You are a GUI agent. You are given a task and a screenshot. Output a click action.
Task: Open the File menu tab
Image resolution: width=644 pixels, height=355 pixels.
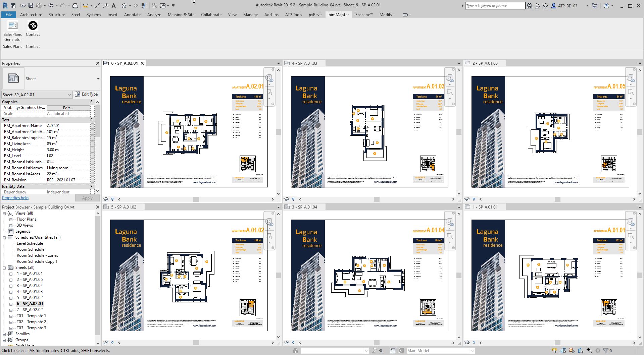9,15
